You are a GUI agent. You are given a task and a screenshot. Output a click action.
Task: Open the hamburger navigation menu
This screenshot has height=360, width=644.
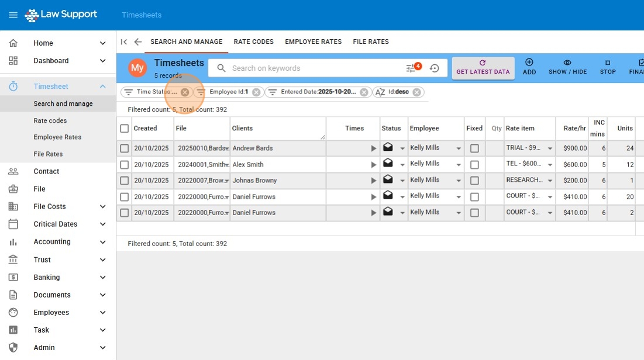[x=13, y=15]
